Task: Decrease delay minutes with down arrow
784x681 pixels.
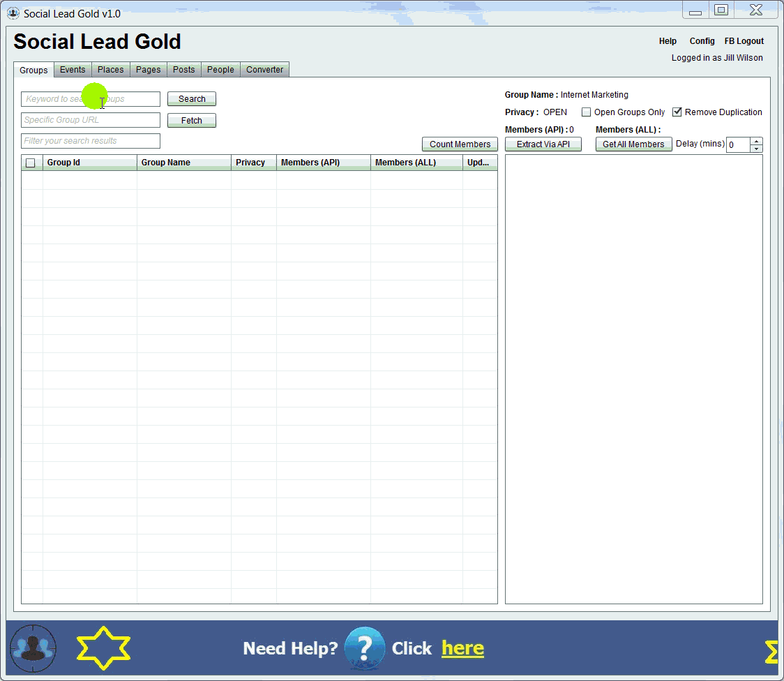Action: coord(756,149)
